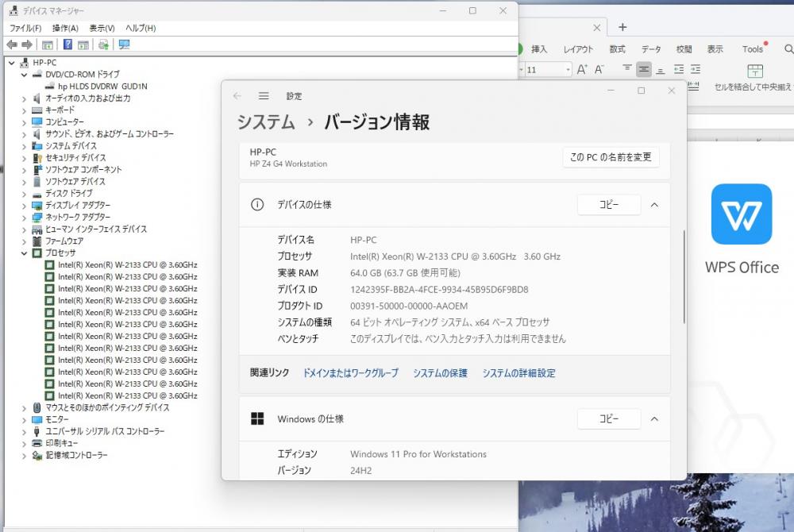Select 記憶域コントローラー tree item

76,455
